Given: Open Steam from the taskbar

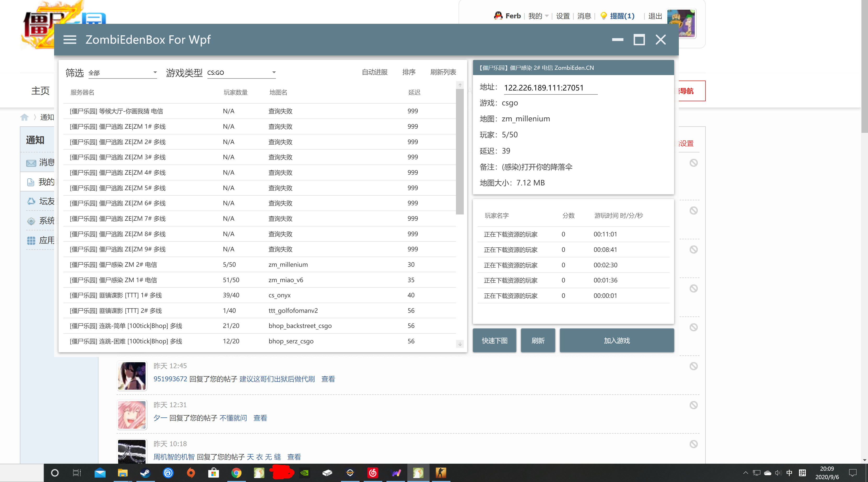Looking at the screenshot, I should tap(145, 473).
